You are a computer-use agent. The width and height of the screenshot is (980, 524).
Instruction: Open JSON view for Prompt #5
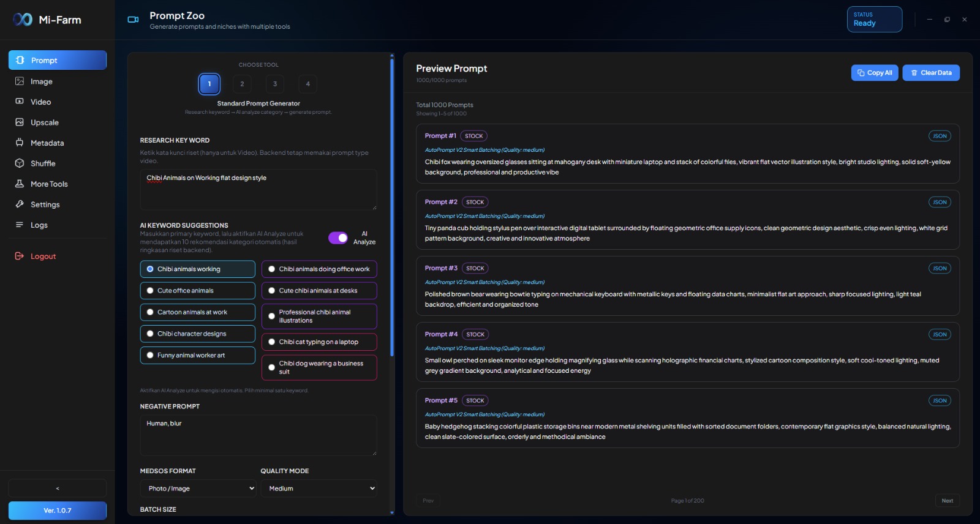pos(940,400)
